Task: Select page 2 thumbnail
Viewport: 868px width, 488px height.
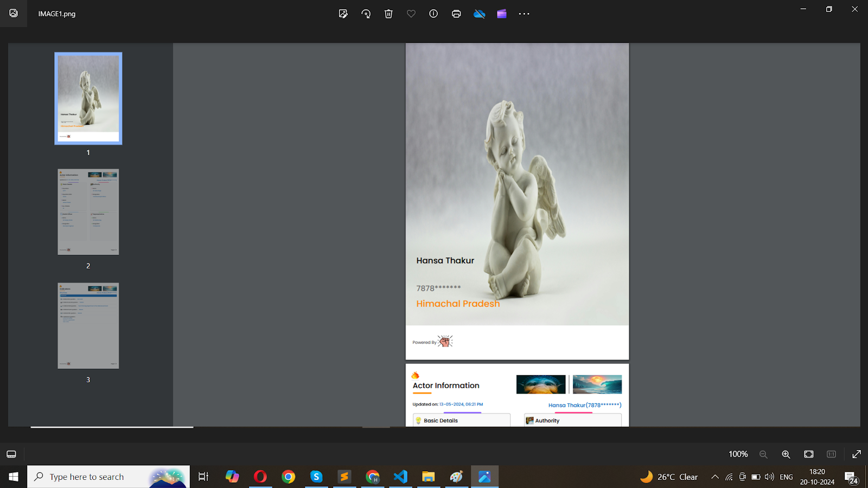Action: [88, 212]
